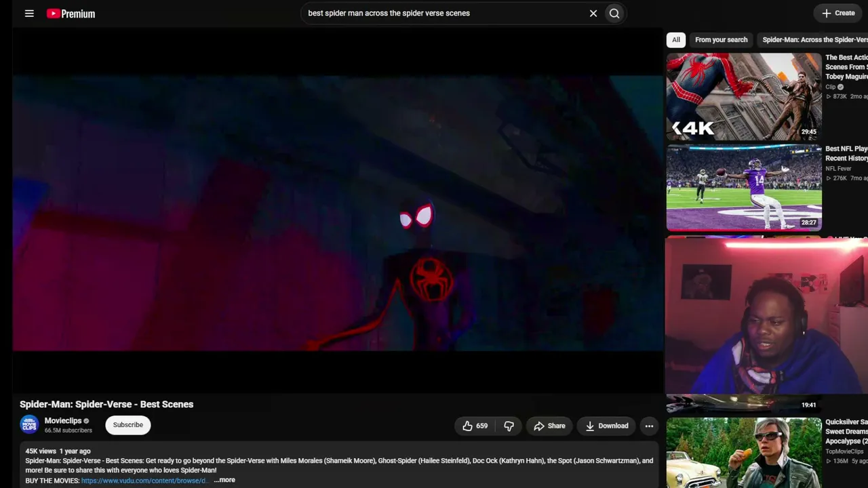
Task: Click the magnifying glass search button
Action: click(614, 13)
